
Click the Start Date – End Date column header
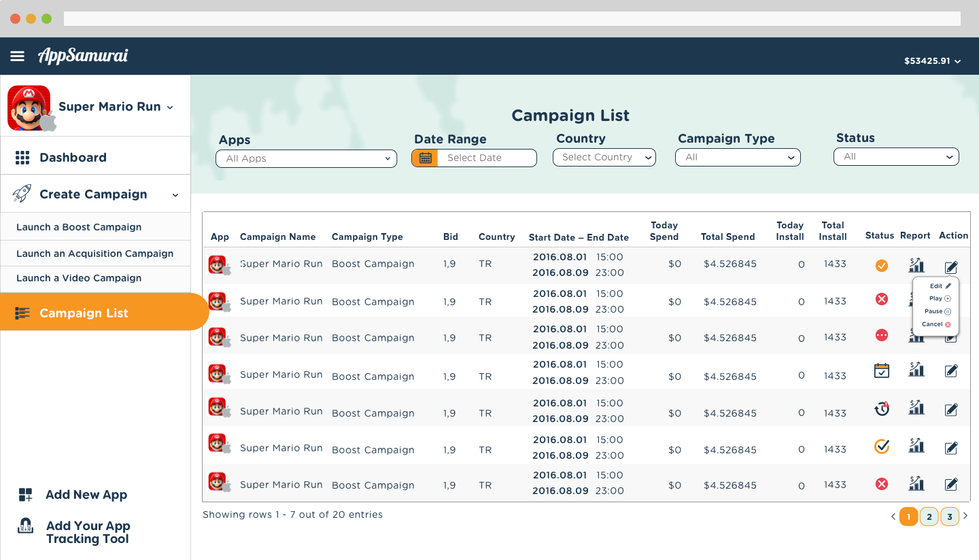pos(579,238)
